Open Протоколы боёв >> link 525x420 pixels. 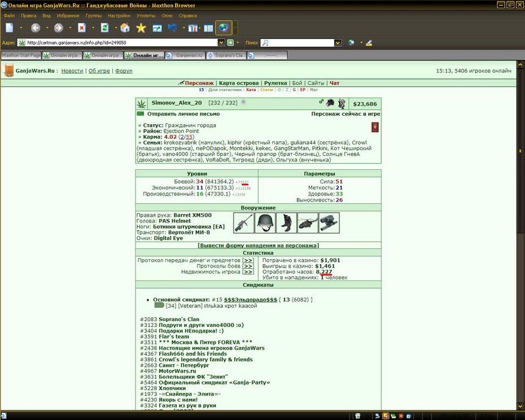[248, 266]
